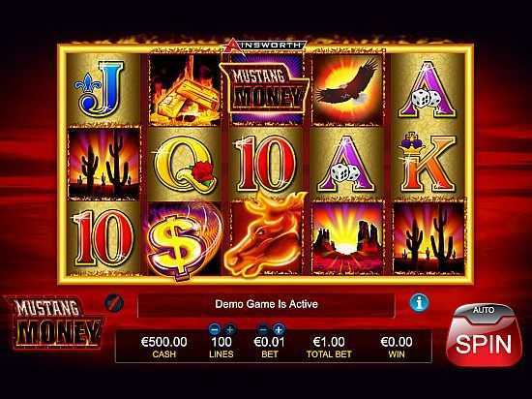Click the Demo Game Is Active message bar
The image size is (532, 399).
pyautogui.click(x=266, y=304)
